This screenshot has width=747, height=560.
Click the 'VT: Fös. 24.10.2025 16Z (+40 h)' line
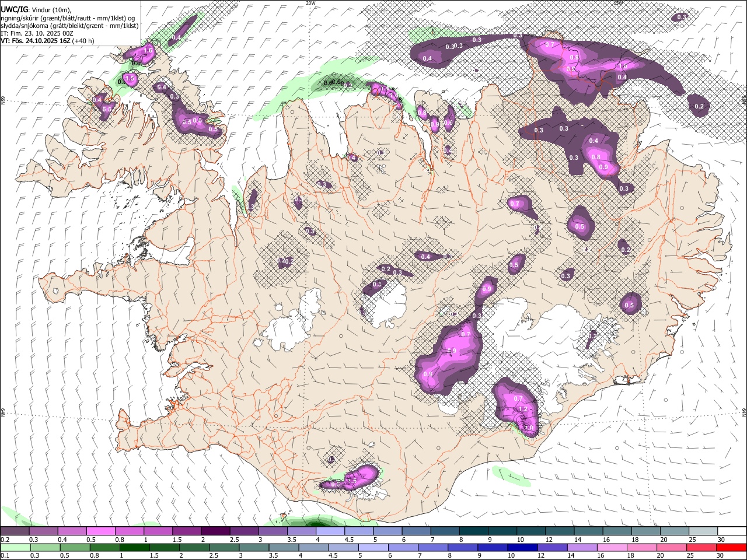(x=47, y=41)
